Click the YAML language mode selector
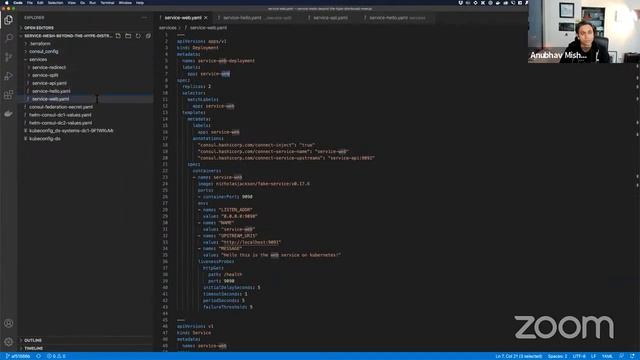Screen dimensions: 640x360 click(607, 356)
